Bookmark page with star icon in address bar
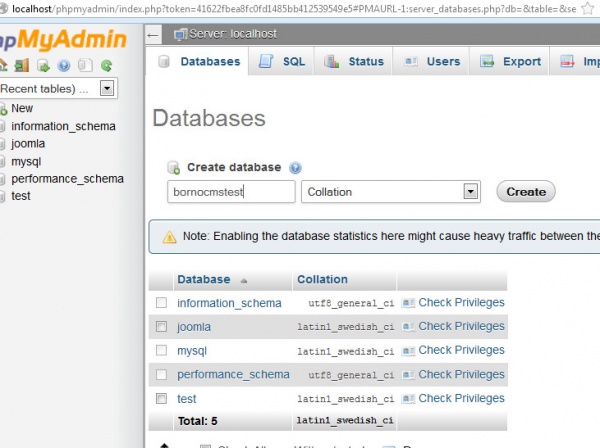Viewport: 600px width, 448px height. point(588,8)
